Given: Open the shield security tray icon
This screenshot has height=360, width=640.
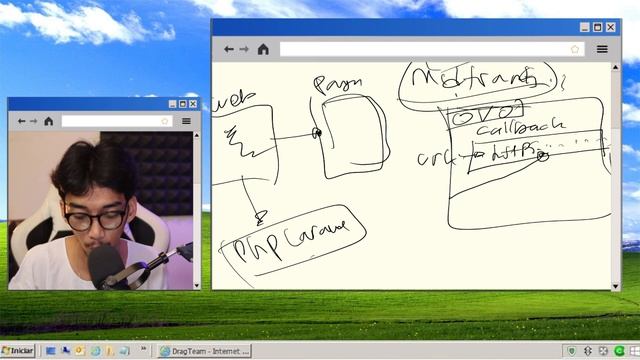Looking at the screenshot, I should point(571,351).
